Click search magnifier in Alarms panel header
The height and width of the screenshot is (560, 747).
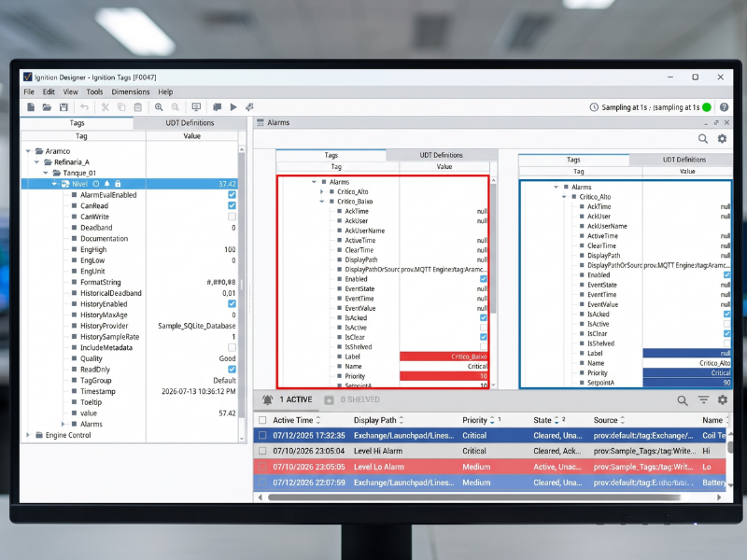coord(703,138)
